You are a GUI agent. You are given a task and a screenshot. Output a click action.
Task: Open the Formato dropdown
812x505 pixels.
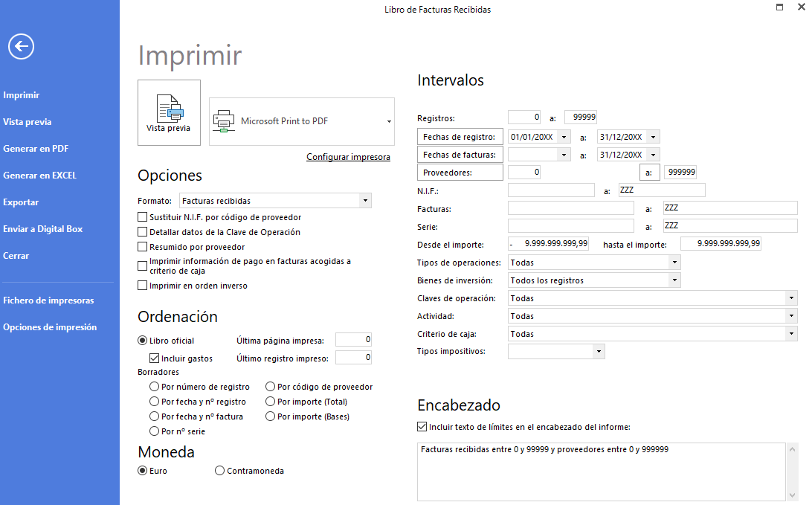click(366, 201)
